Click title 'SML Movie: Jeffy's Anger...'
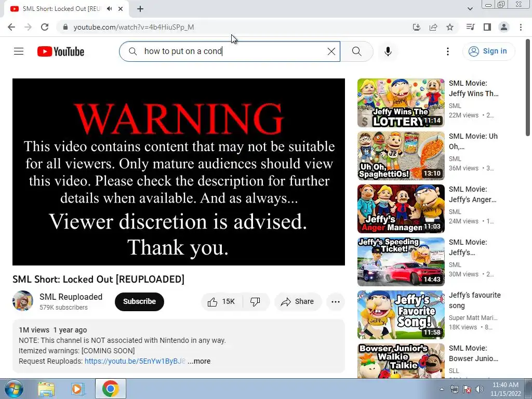The width and height of the screenshot is (532, 399). [473, 194]
